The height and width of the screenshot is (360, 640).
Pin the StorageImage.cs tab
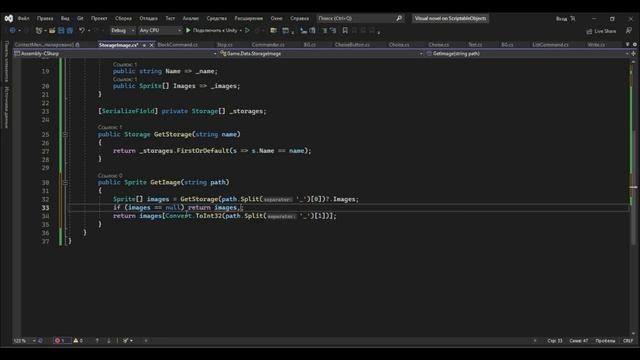point(144,45)
